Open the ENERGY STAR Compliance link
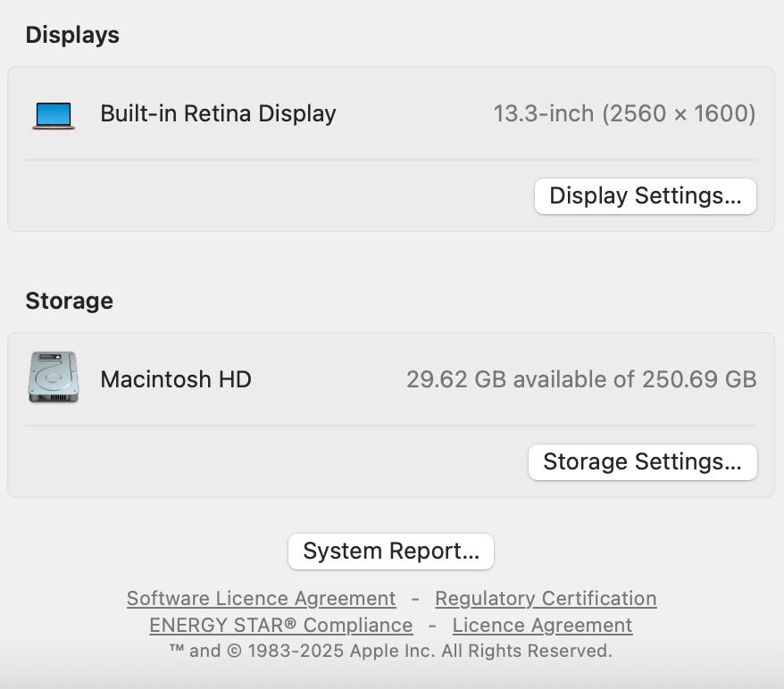 click(280, 626)
